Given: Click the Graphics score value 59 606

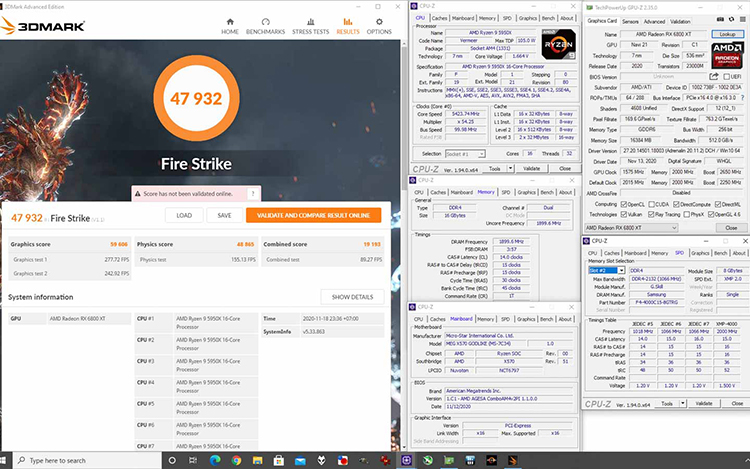Looking at the screenshot, I should click(x=119, y=244).
